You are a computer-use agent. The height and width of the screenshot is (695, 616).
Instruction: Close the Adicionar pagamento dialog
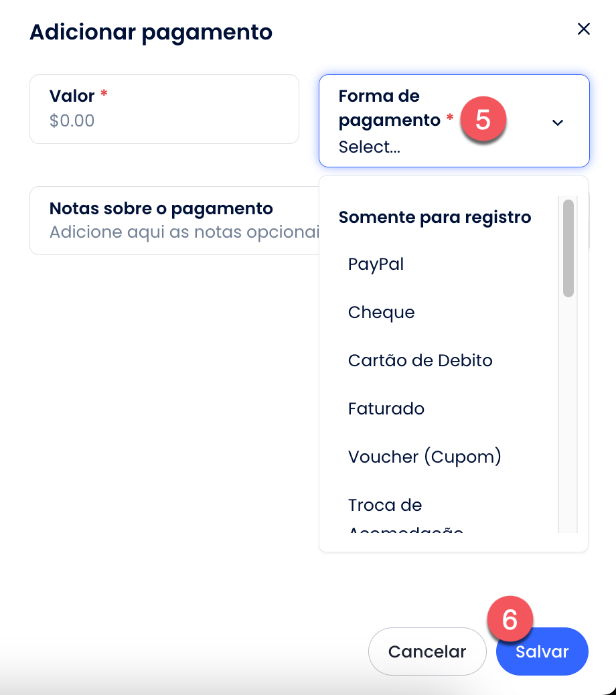584,29
